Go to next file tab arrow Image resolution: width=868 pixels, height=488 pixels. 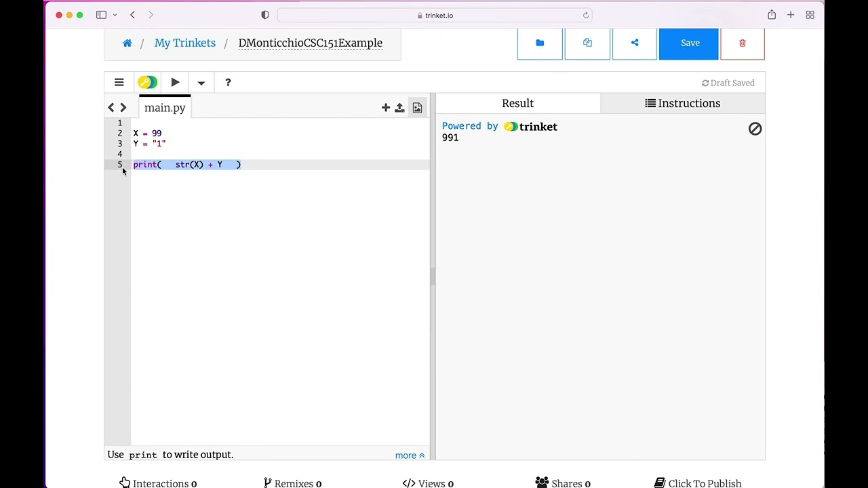123,108
